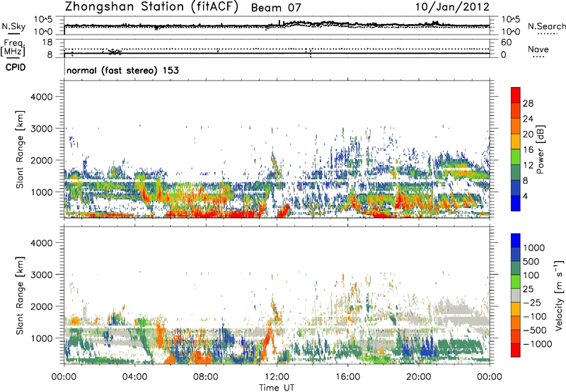Click the '12:00' time tick label
566x392 pixels.
click(277, 377)
